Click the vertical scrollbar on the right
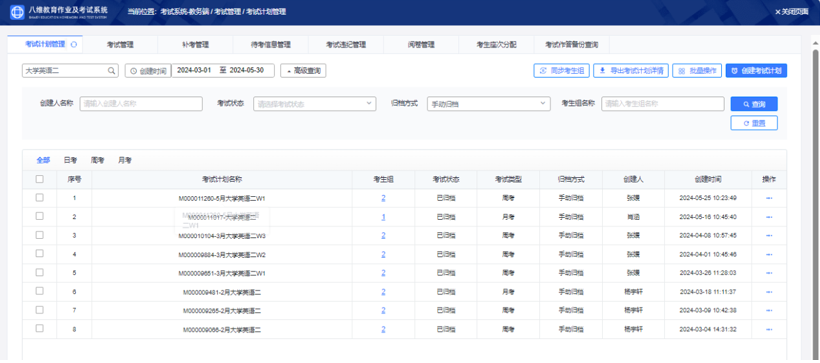 coord(815,204)
